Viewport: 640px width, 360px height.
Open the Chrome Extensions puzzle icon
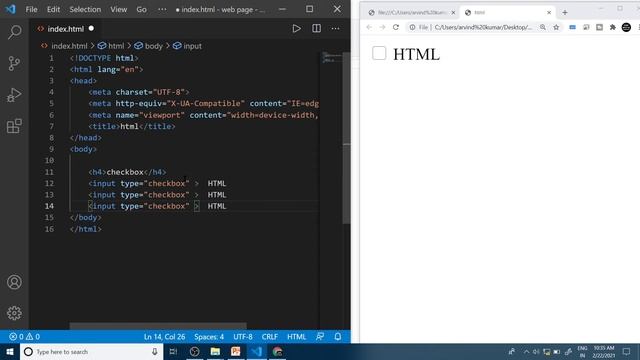pos(613,27)
